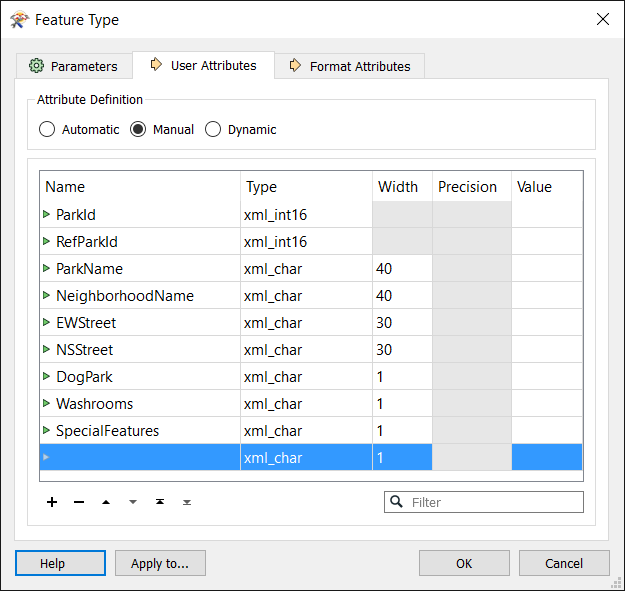Viewport: 625px width, 591px height.
Task: Select the Manual attribute definition option
Action: [x=139, y=129]
